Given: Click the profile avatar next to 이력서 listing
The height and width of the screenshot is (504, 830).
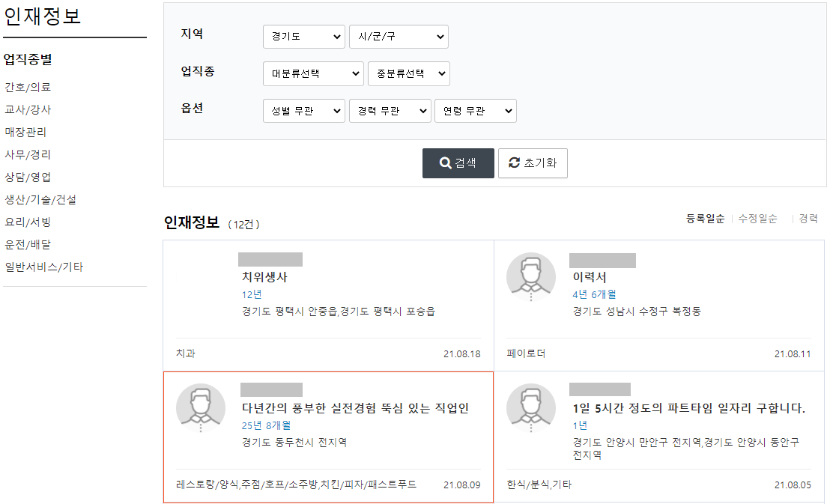Looking at the screenshot, I should [x=532, y=277].
